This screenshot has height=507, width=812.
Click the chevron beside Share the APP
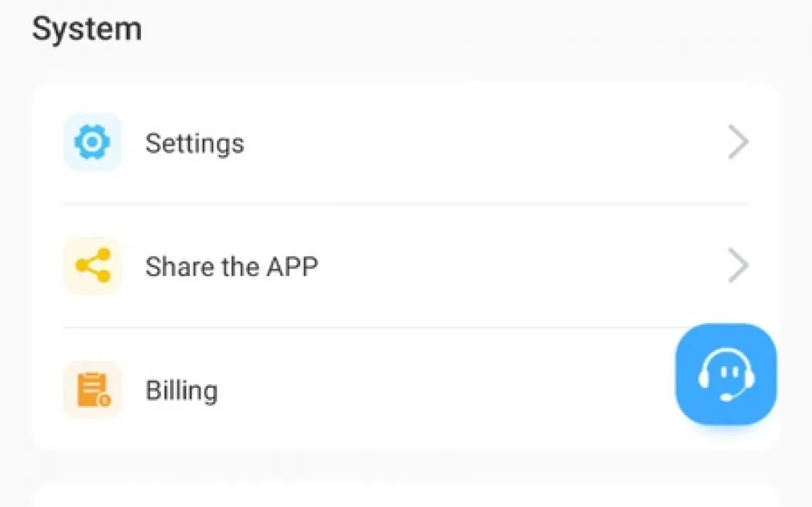tap(738, 266)
